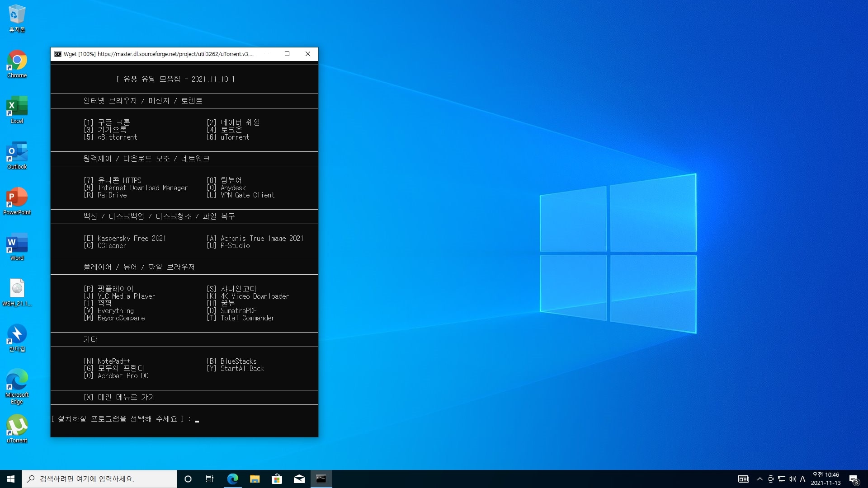This screenshot has width=868, height=488.
Task: Click the '[B] BlueStacks' menu entry
Action: [231, 361]
